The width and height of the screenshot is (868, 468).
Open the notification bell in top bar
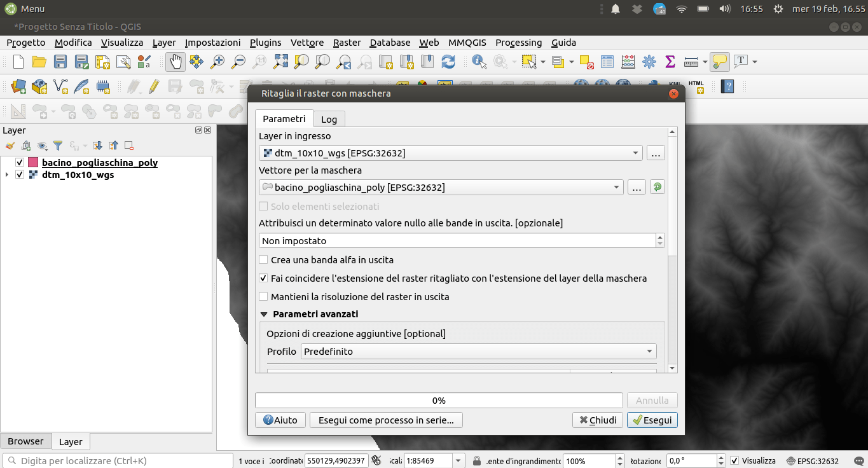click(616, 10)
